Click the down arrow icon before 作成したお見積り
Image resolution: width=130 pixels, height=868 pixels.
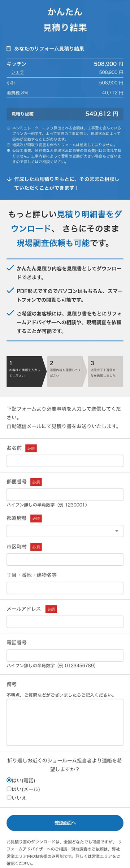click(x=9, y=179)
